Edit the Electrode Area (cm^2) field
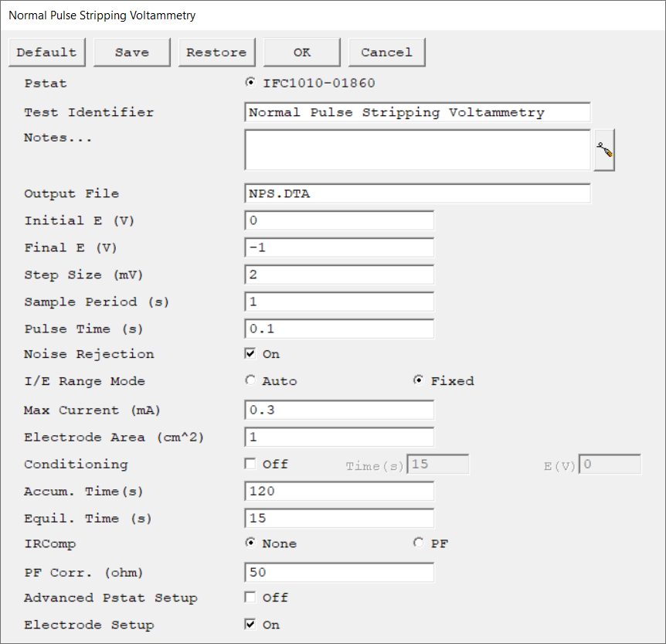Viewport: 666px width, 644px height. [339, 437]
